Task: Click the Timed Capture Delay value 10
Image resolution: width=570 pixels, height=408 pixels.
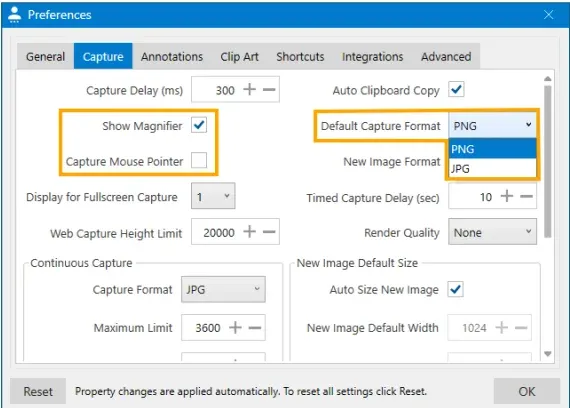Action: 486,197
